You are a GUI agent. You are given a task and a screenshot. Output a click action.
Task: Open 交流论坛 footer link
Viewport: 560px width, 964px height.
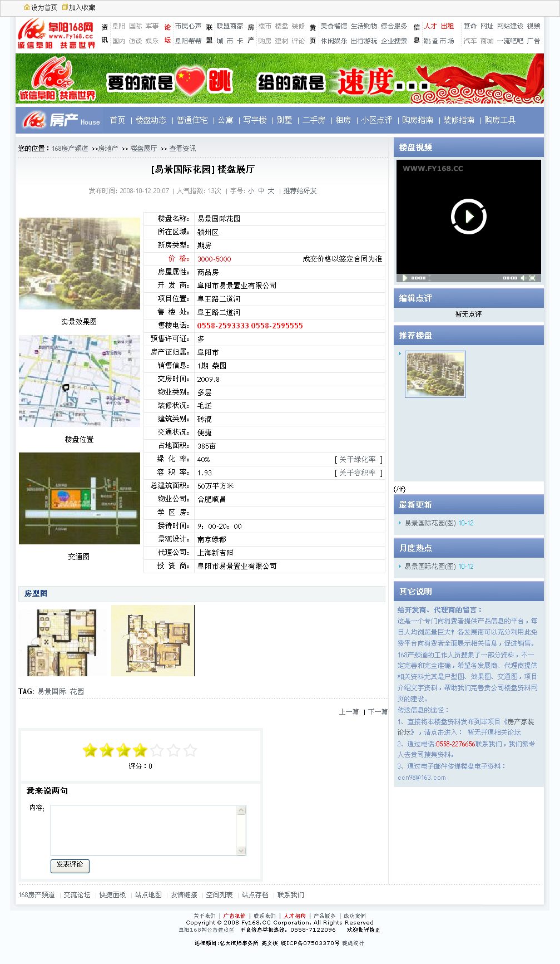tap(77, 895)
